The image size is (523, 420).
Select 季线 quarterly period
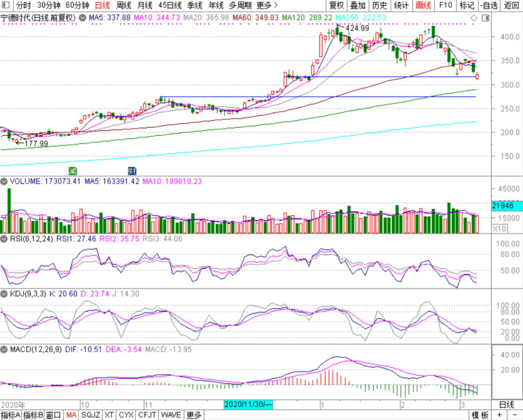[x=195, y=5]
